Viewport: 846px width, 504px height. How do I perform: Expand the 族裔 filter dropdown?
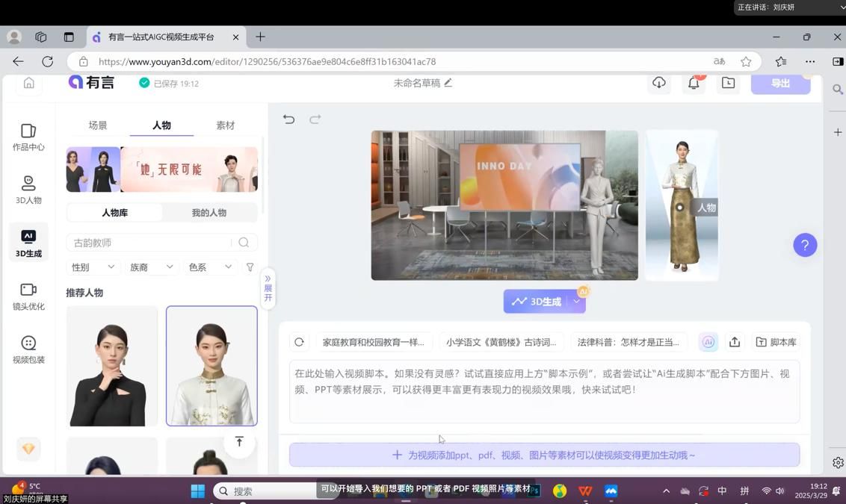click(x=151, y=267)
